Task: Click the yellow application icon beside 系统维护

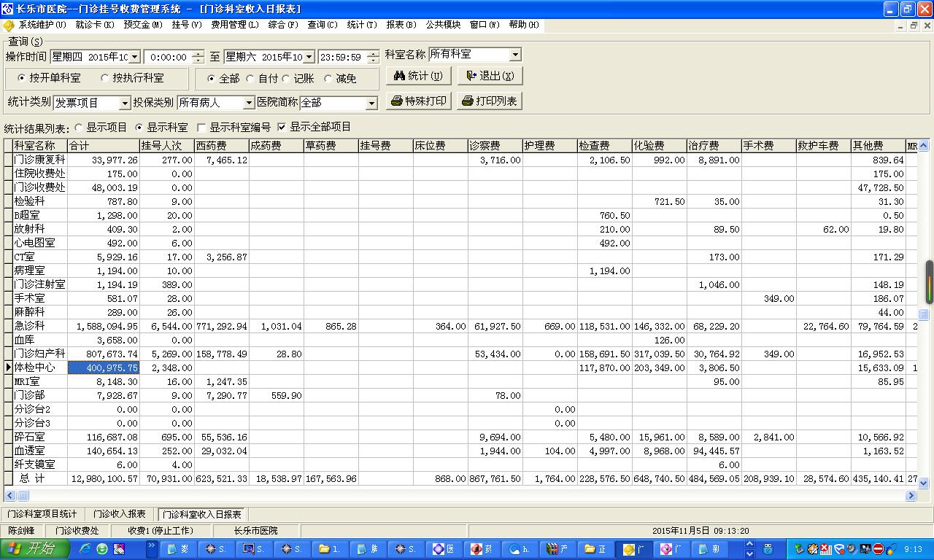Action: [x=9, y=26]
